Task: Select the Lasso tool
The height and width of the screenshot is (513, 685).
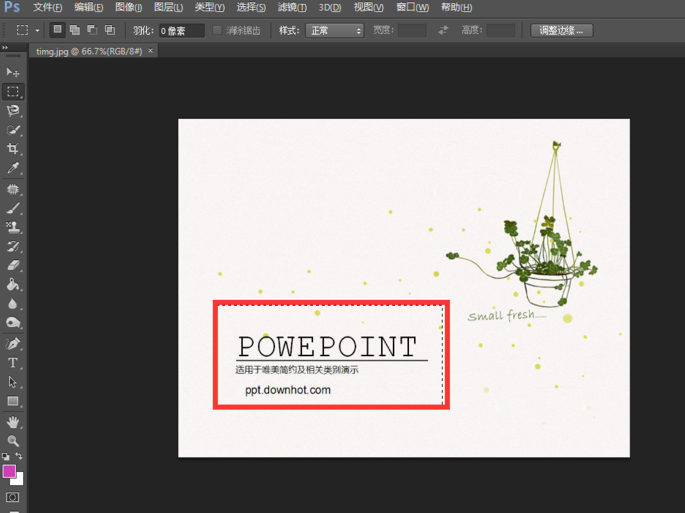Action: (13, 111)
